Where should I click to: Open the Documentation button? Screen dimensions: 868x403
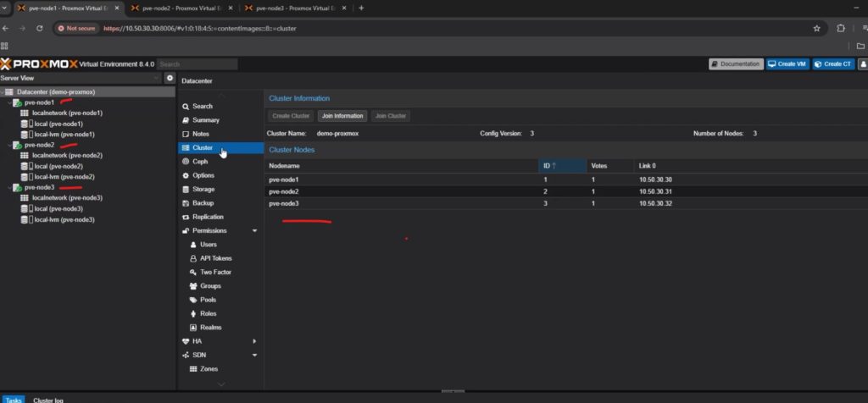[737, 64]
